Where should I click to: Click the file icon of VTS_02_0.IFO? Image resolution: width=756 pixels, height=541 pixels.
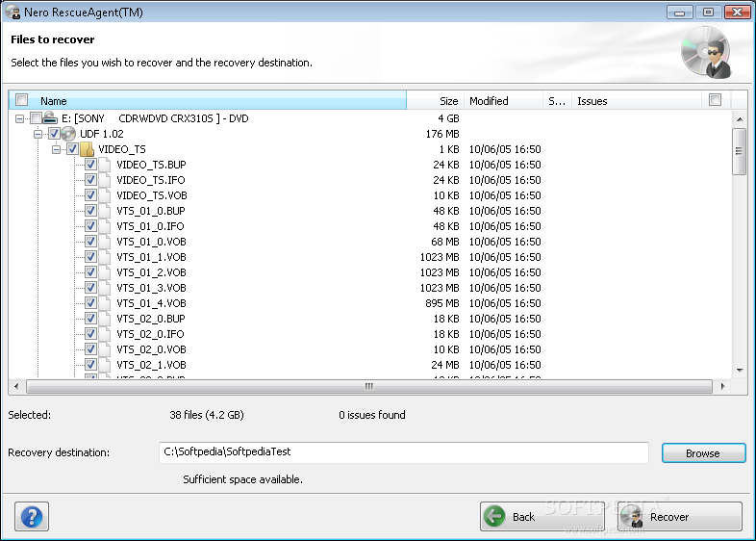pyautogui.click(x=105, y=334)
